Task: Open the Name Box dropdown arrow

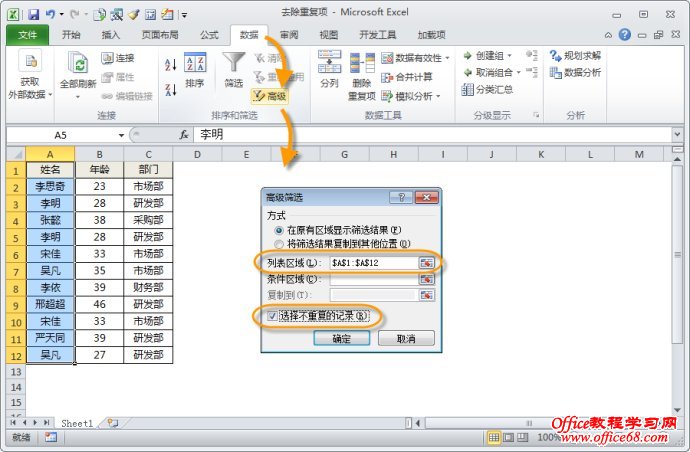Action: (121, 134)
